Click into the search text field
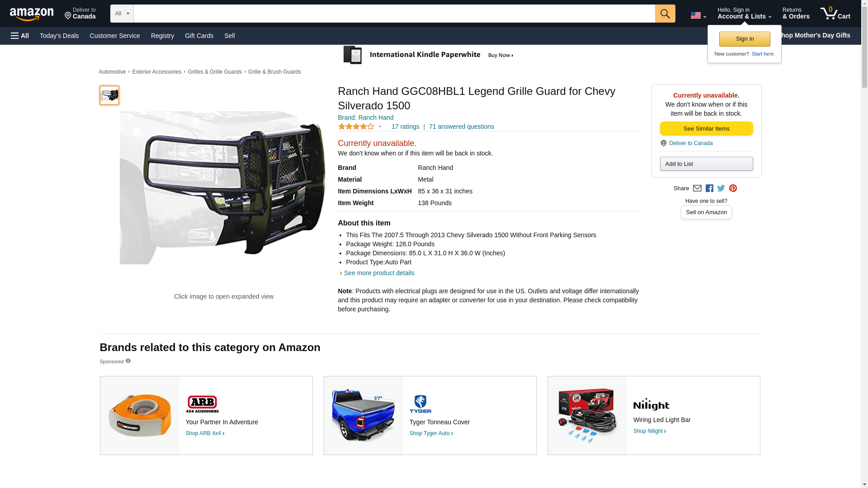The height and width of the screenshot is (488, 868). pos(393,14)
